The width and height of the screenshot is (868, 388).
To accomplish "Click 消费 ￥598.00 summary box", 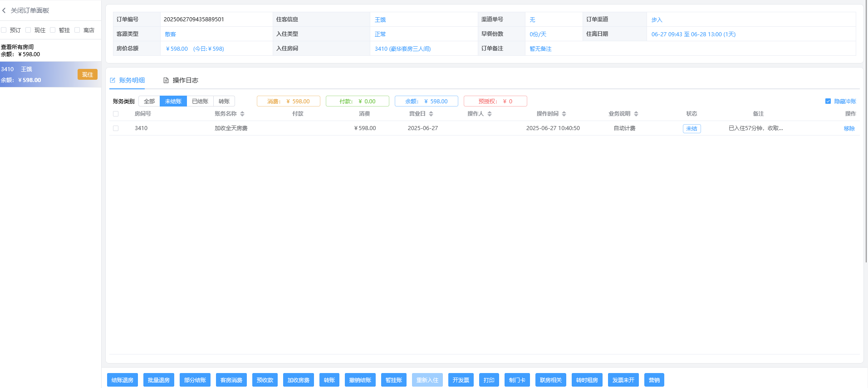I will coord(289,101).
